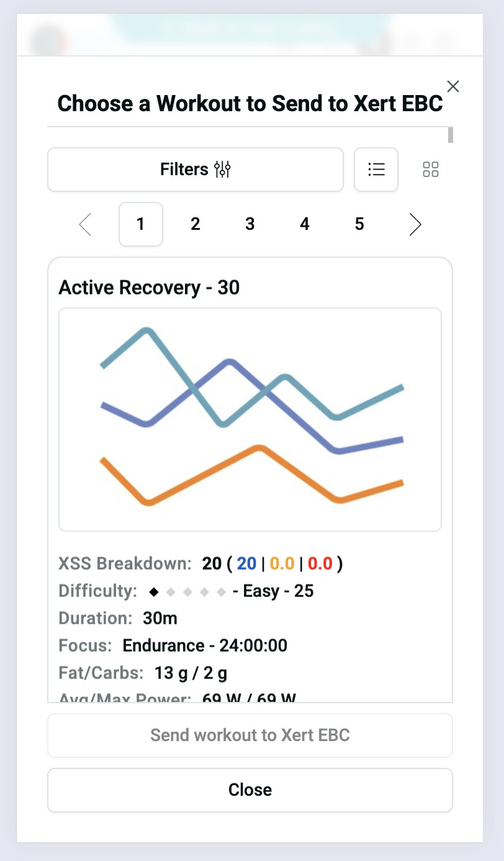This screenshot has height=861, width=504.
Task: Select the Active Recovery - 30 title
Action: click(149, 288)
